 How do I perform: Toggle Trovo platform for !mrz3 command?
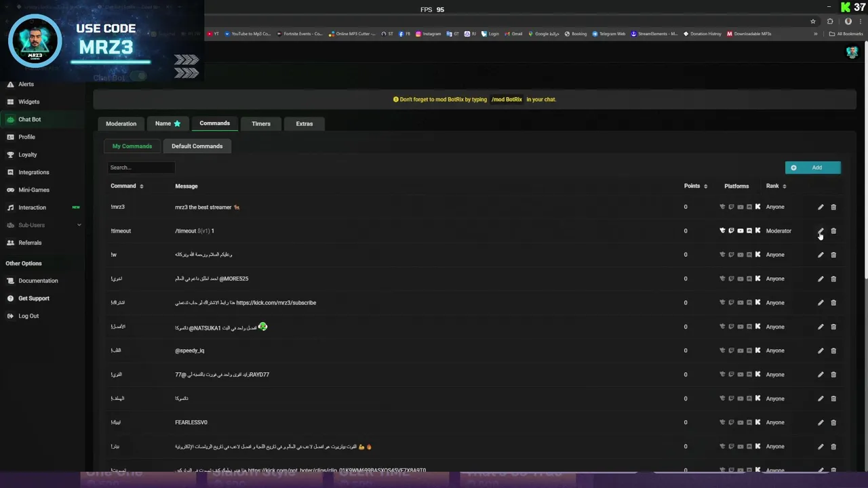pos(722,207)
